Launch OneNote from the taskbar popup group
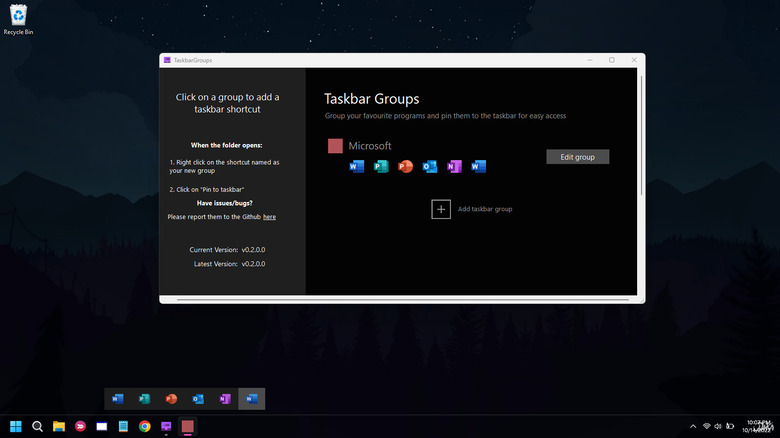780x438 pixels. click(225, 399)
